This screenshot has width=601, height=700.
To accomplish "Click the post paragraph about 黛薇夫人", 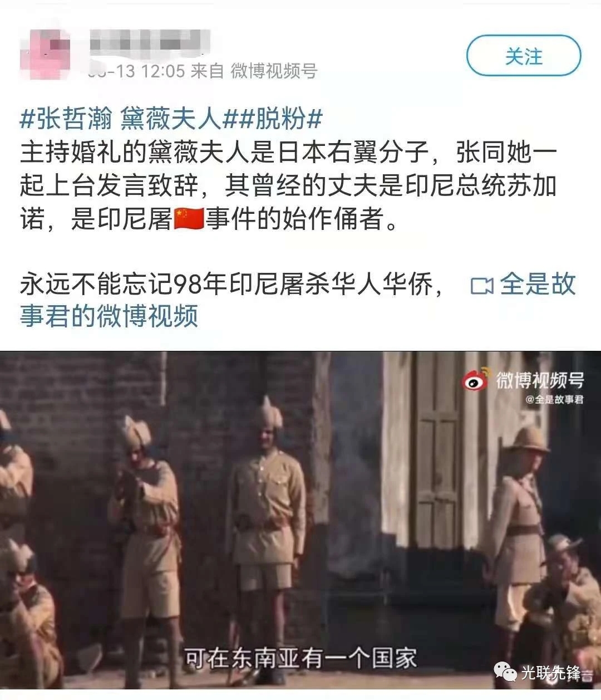I will [x=288, y=185].
